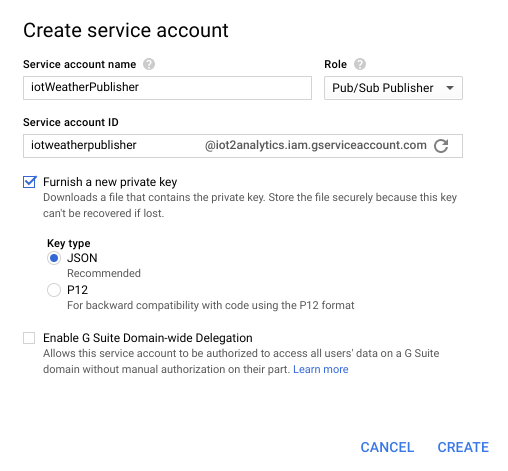Image resolution: width=508 pixels, height=471 pixels.
Task: Click the Create service account title
Action: click(x=126, y=30)
